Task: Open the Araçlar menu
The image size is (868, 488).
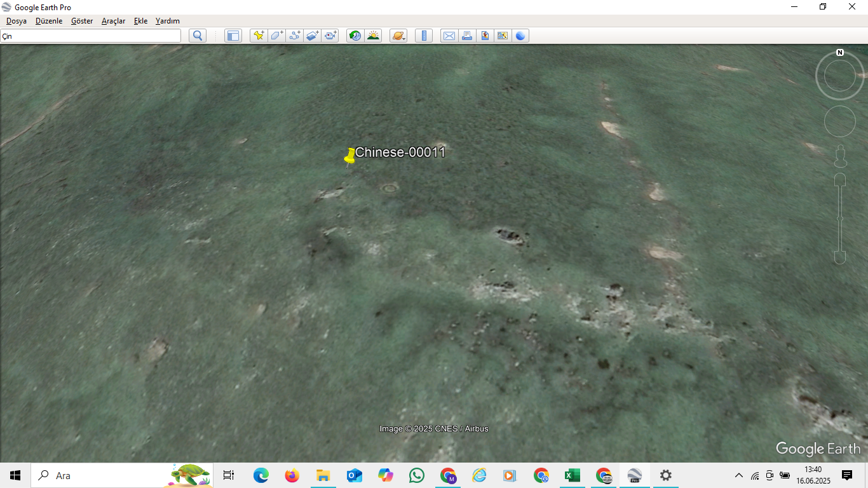Action: 114,21
